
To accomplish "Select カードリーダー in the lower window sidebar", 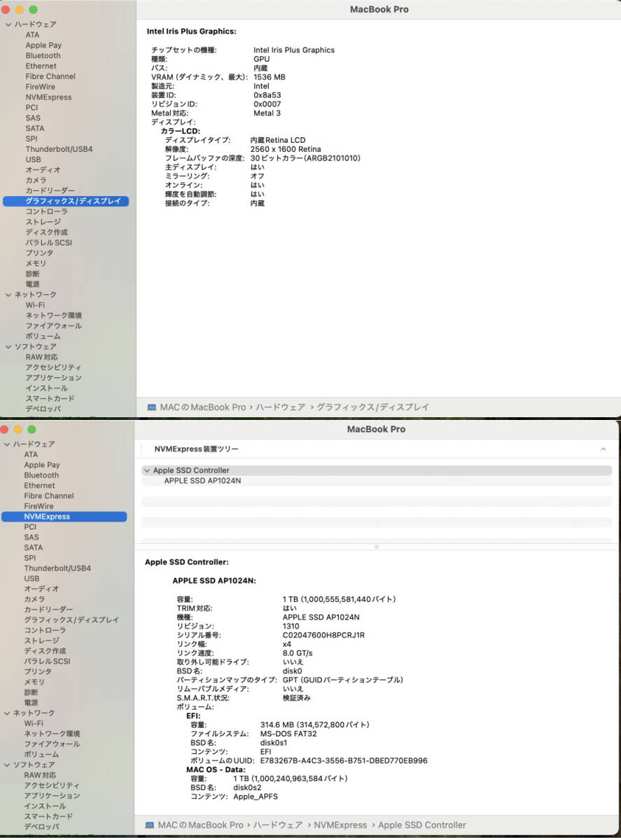I will [48, 610].
